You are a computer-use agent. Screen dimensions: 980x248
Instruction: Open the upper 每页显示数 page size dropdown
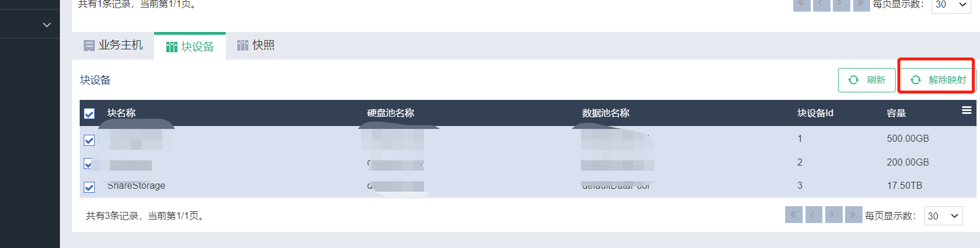951,5
